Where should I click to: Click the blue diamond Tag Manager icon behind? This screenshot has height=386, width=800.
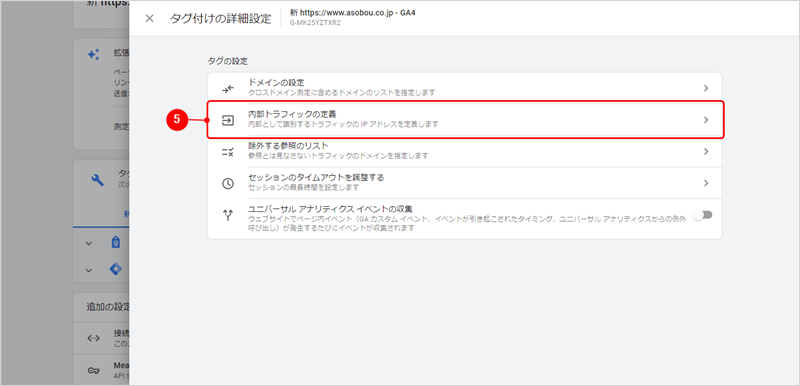[116, 269]
